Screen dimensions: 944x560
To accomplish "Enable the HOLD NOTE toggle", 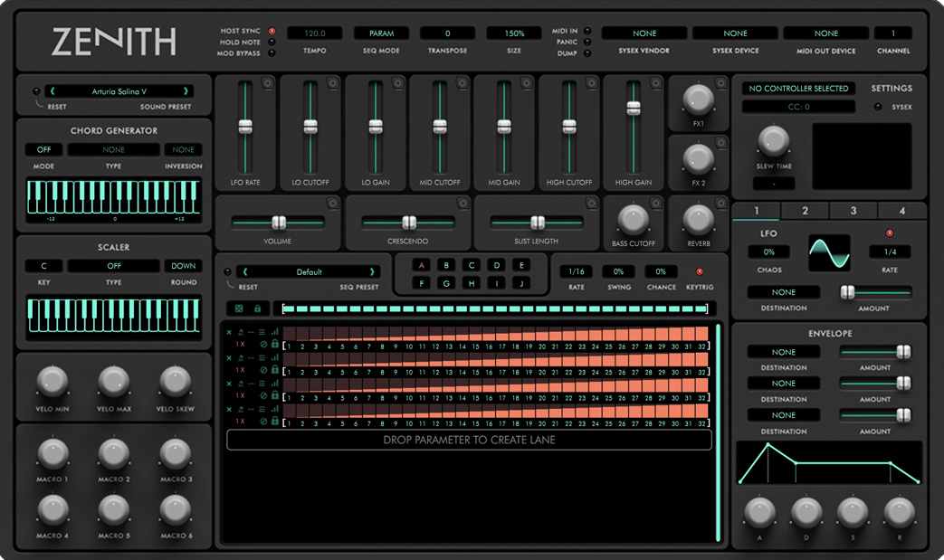I will 272,43.
